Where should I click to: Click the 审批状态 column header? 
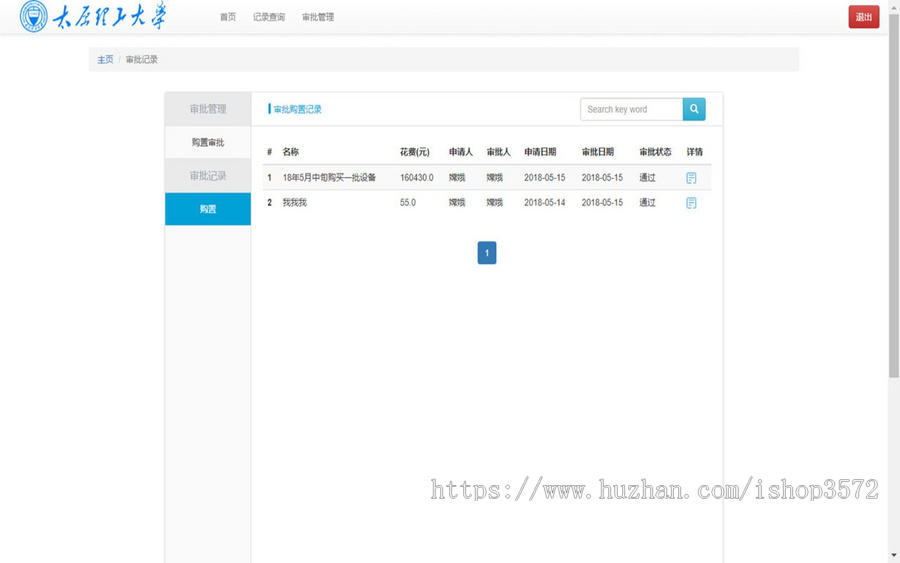pyautogui.click(x=655, y=152)
